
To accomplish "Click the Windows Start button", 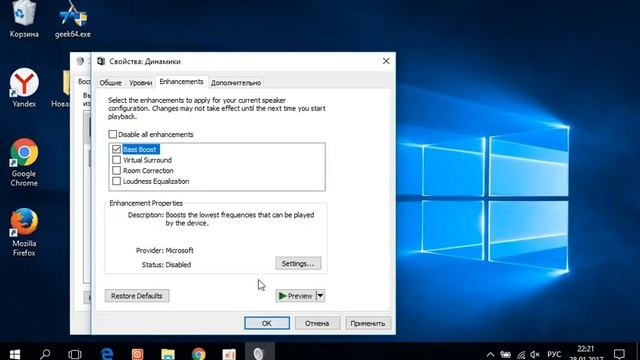I will (x=15, y=354).
